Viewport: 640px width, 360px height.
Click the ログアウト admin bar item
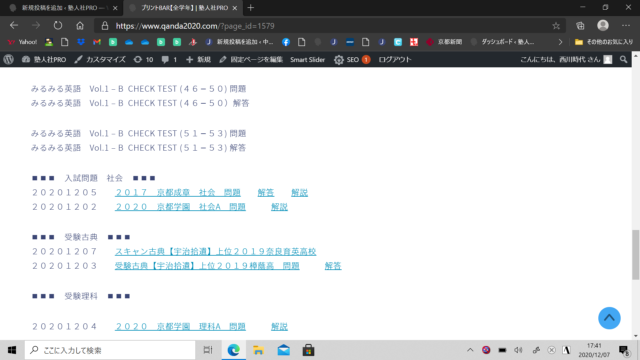click(395, 60)
